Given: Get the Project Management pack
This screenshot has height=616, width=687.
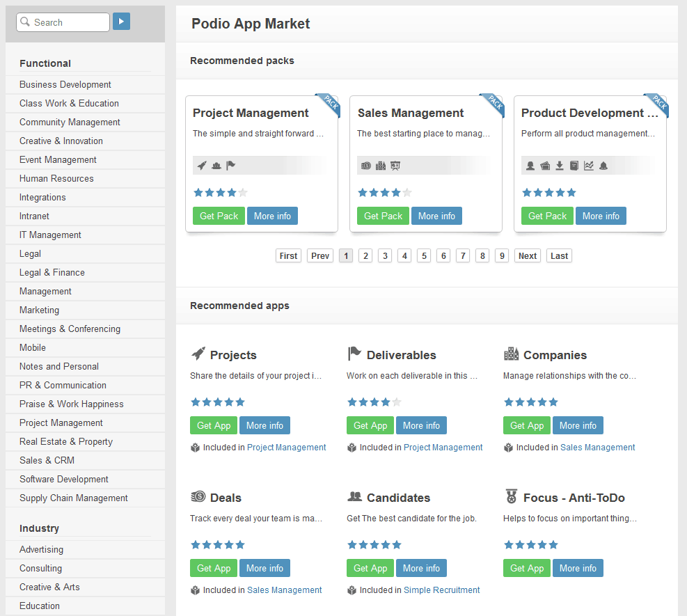Looking at the screenshot, I should 219,216.
